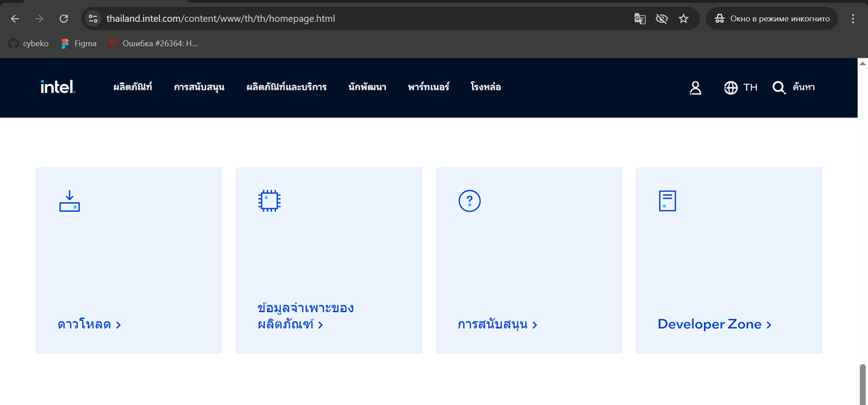Click the download tray icon
Image resolution: width=868 pixels, height=405 pixels.
pyautogui.click(x=69, y=201)
